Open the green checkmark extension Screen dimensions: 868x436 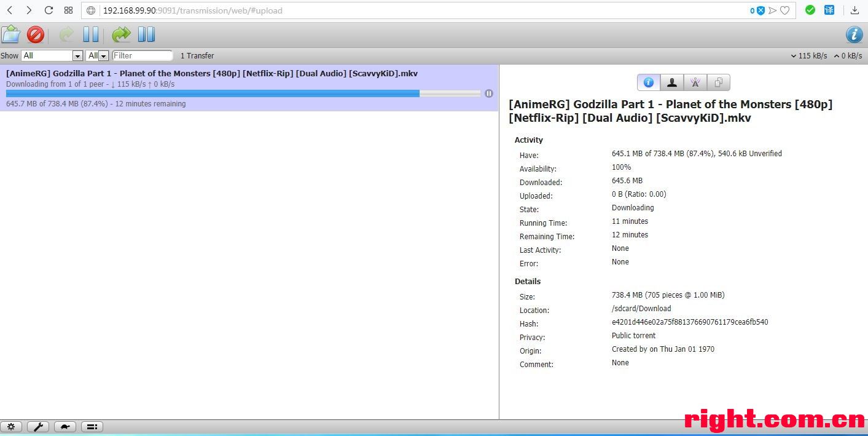[x=810, y=10]
